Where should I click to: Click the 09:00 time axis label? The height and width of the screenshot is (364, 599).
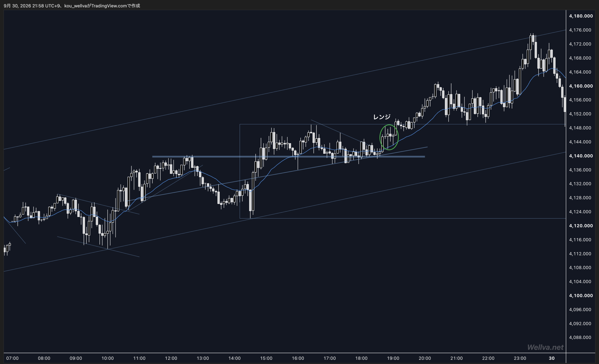point(76,358)
